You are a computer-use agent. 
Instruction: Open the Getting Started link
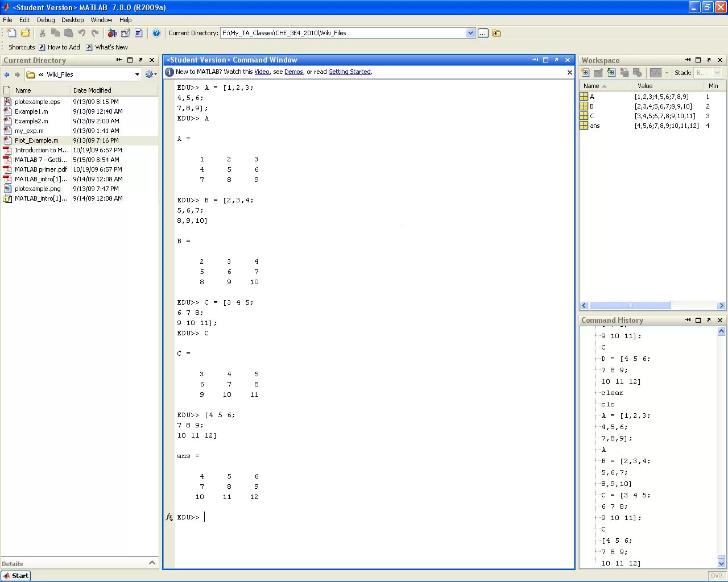(x=349, y=72)
